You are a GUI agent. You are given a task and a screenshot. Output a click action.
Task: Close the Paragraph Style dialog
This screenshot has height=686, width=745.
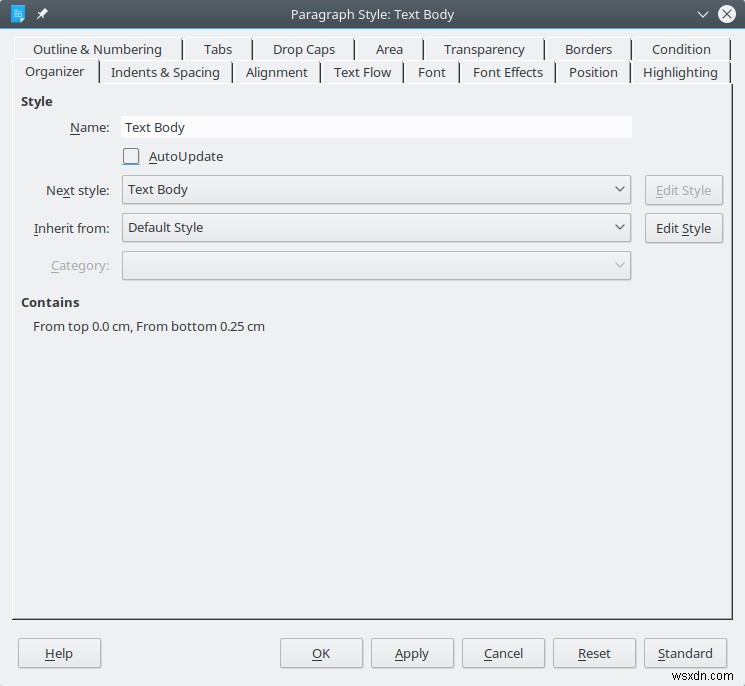pos(727,14)
